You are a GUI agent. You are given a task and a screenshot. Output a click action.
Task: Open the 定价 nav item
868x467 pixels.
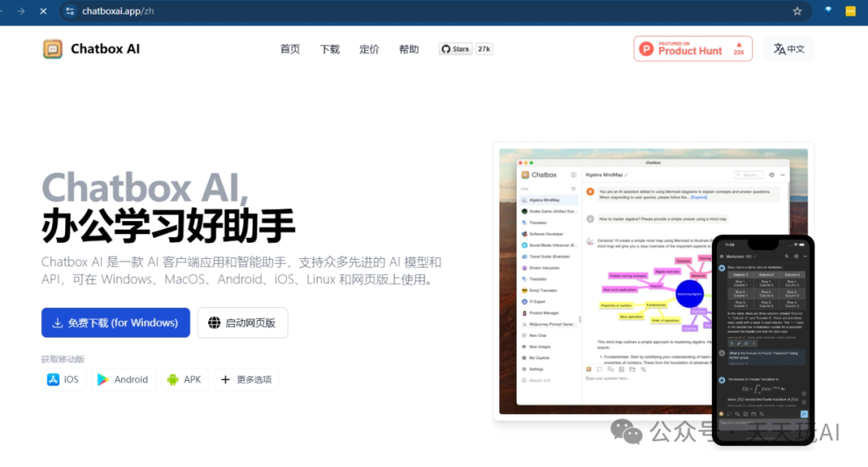coord(369,49)
